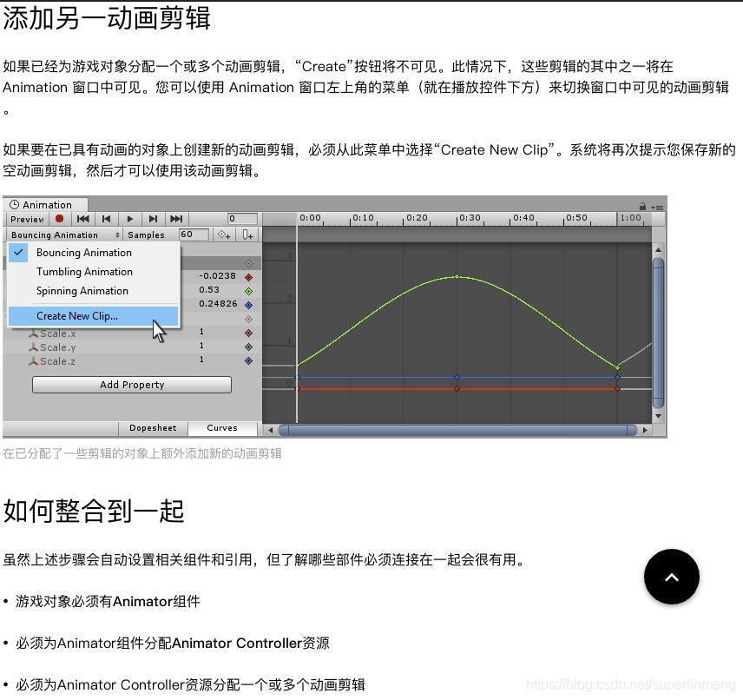Screen dimensions: 743x700
Task: Click the Animation window tab
Action: pyautogui.click(x=46, y=205)
